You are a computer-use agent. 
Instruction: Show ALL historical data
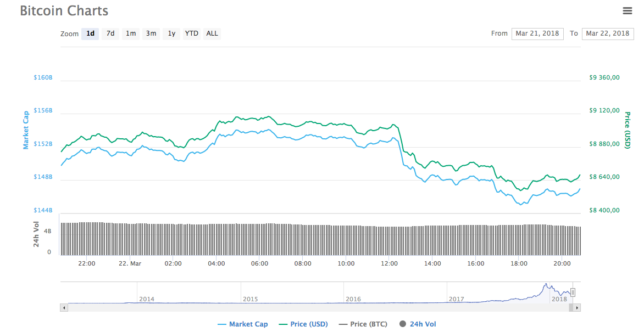[212, 33]
